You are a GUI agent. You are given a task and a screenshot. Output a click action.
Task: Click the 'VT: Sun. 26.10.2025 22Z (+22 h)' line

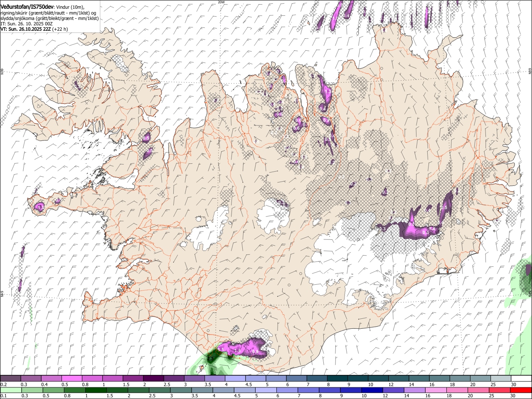tap(34, 29)
